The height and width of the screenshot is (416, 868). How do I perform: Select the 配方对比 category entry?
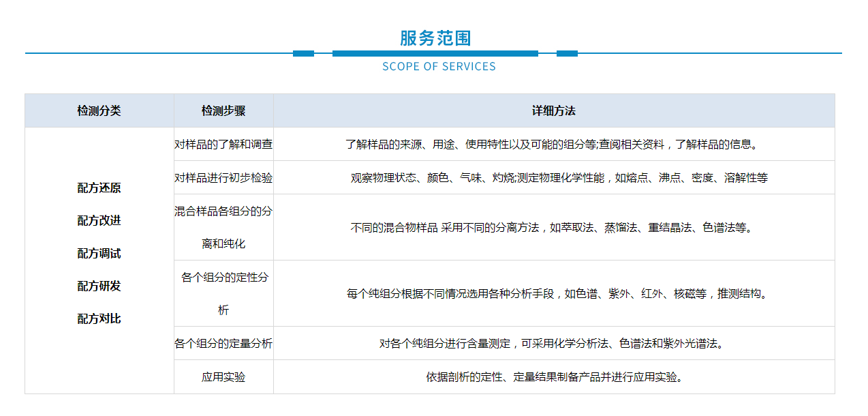pos(99,319)
